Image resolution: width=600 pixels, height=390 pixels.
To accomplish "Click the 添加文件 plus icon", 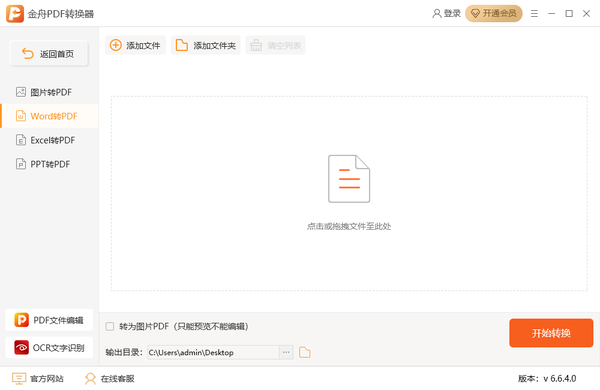I will 116,45.
